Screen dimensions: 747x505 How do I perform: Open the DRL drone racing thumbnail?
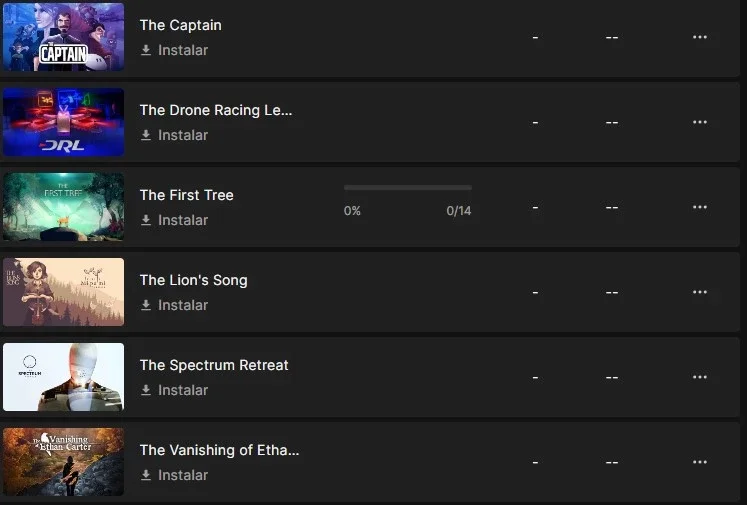[63, 122]
